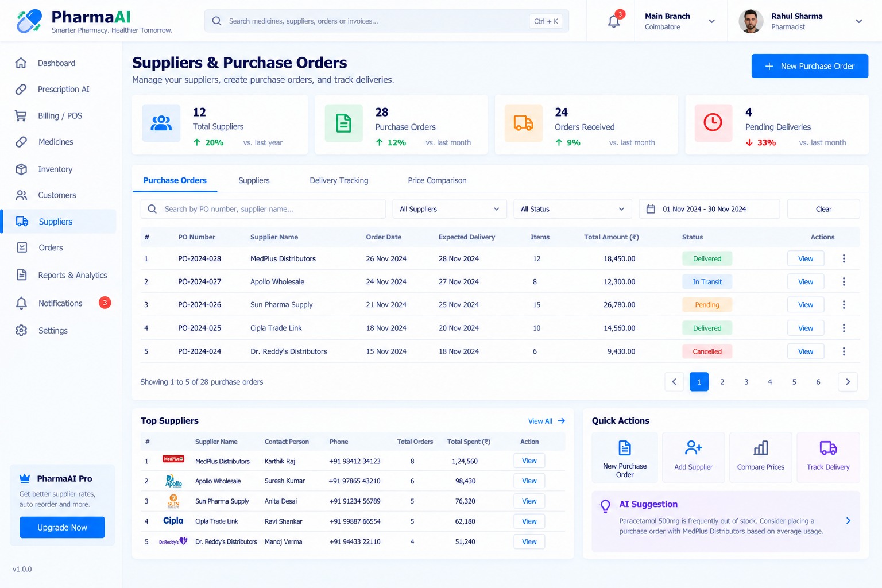
Task: Open the Inventory box icon
Action: point(21,169)
